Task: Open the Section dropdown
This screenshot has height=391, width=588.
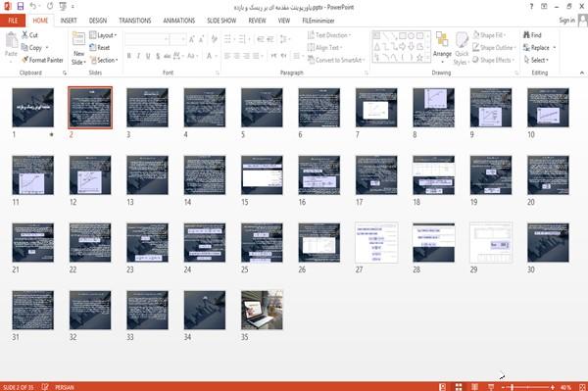Action: (x=104, y=60)
